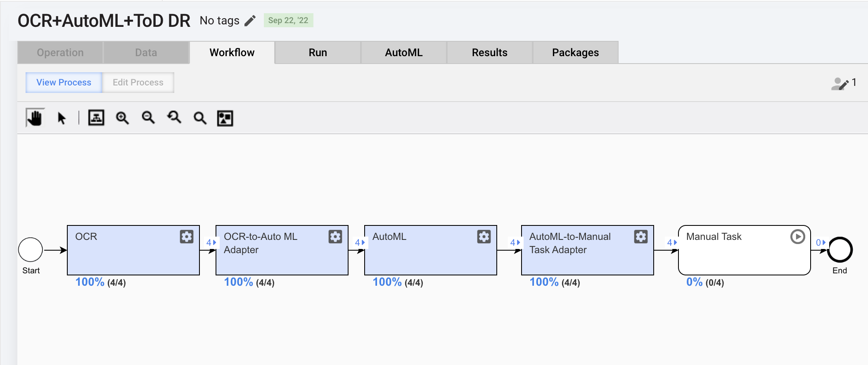Click the 4 count before Manual Task
Screen dimensions: 868x365
point(672,242)
